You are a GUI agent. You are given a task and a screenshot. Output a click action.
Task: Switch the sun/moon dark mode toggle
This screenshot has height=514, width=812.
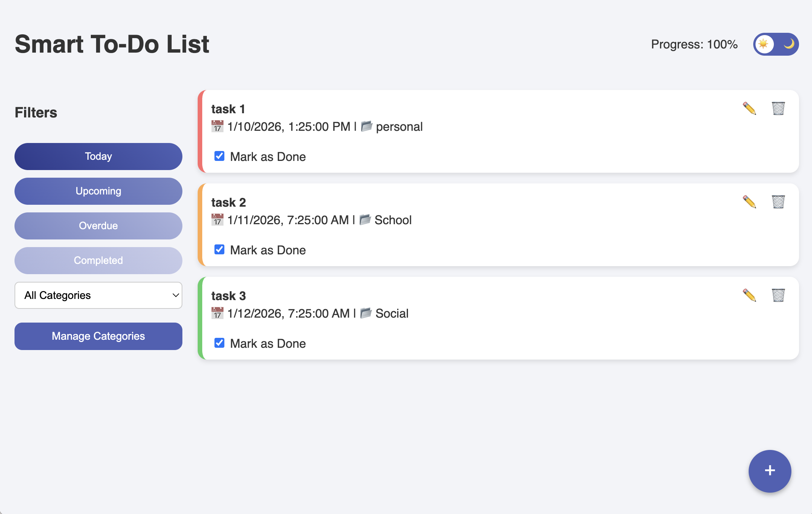(x=776, y=44)
